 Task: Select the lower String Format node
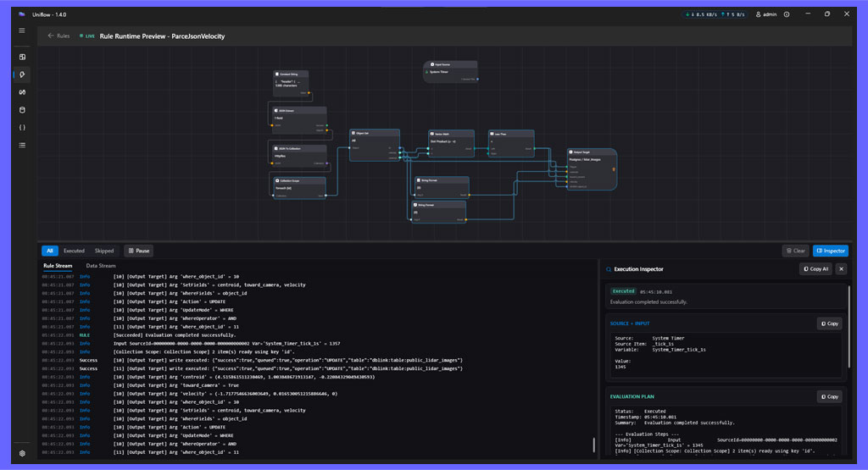tap(438, 212)
